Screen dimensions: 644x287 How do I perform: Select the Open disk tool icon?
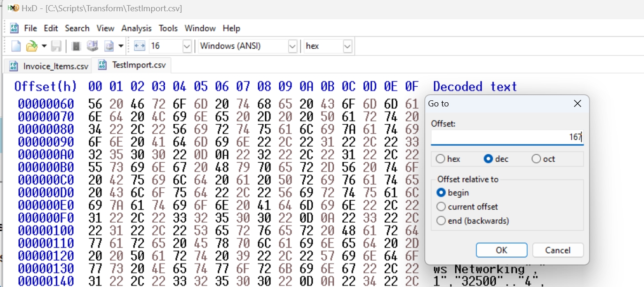point(92,45)
